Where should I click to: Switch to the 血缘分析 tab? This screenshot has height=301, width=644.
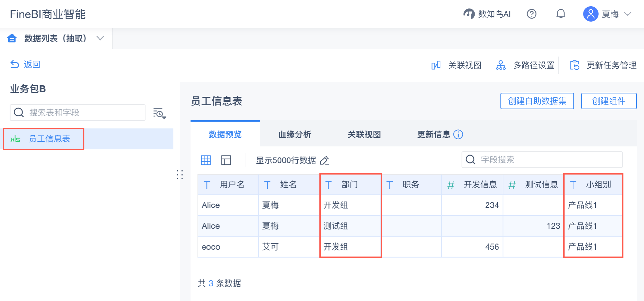coord(295,134)
